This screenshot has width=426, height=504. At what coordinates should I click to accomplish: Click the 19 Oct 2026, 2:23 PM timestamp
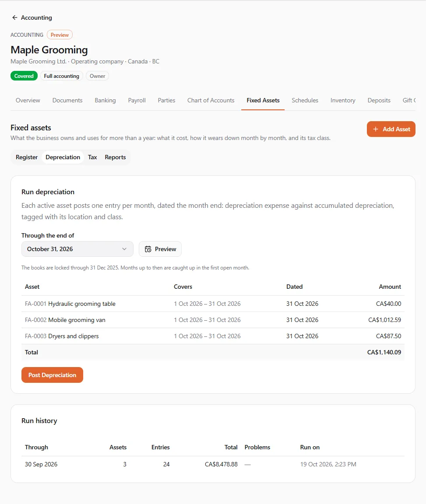tap(328, 464)
